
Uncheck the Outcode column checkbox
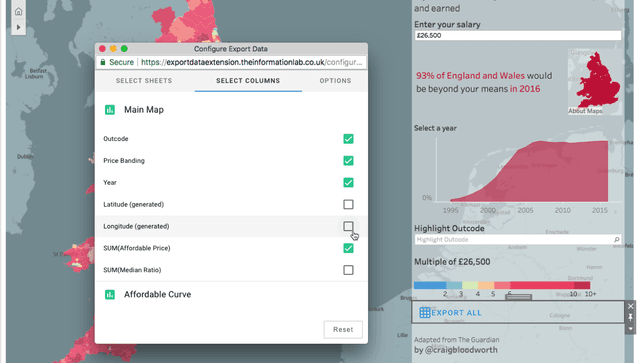(348, 139)
